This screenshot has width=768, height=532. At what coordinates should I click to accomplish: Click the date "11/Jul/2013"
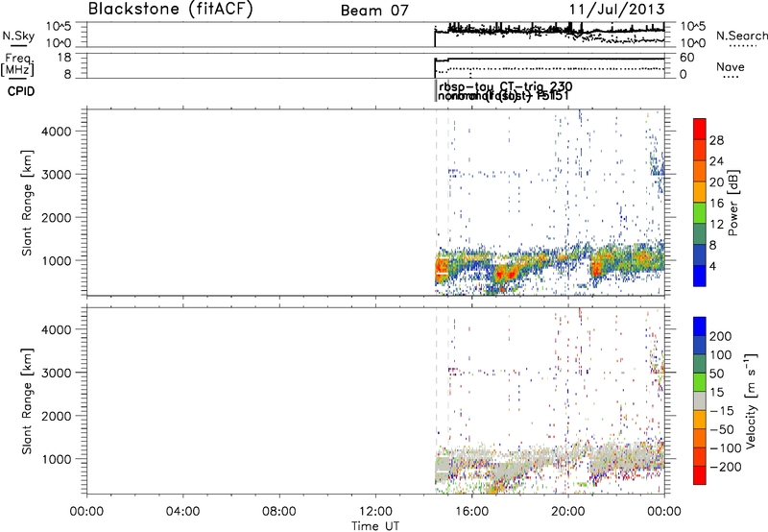coord(616,10)
